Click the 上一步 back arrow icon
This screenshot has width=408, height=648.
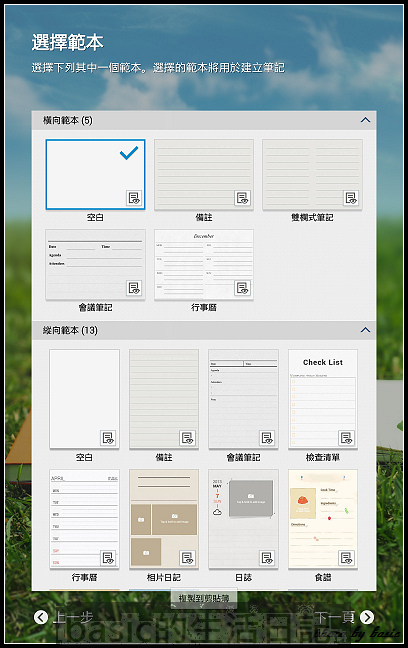click(x=41, y=617)
